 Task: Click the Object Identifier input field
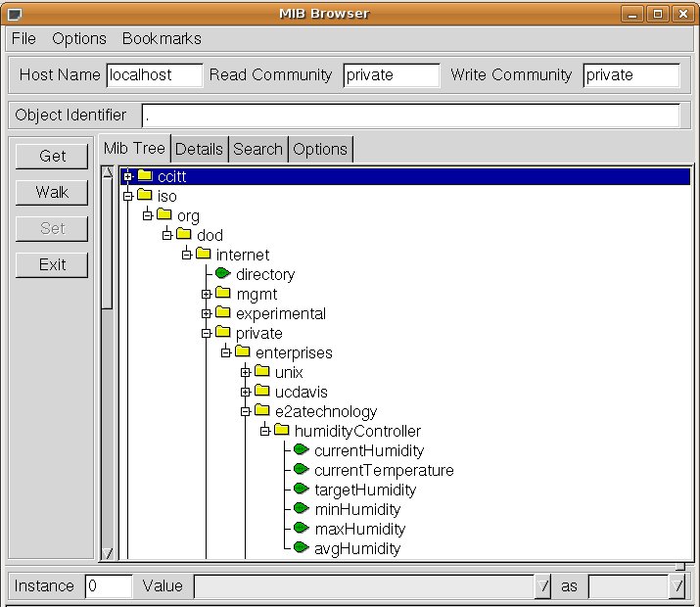410,116
